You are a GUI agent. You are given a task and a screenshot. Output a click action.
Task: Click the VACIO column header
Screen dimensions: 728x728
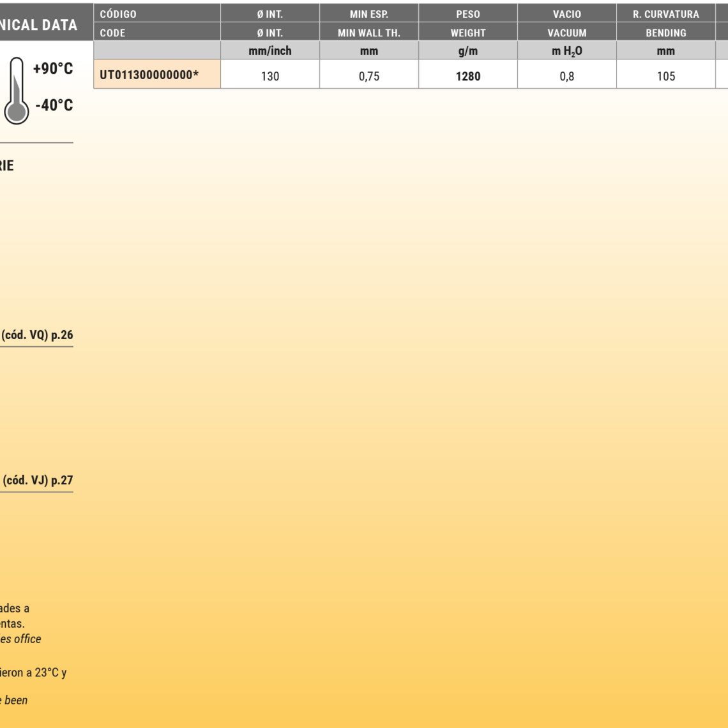(x=566, y=14)
